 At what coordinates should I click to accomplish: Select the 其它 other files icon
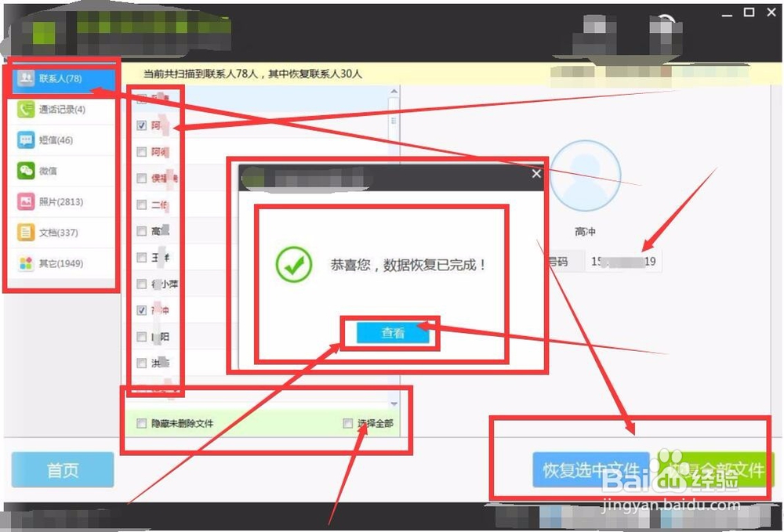(26, 263)
